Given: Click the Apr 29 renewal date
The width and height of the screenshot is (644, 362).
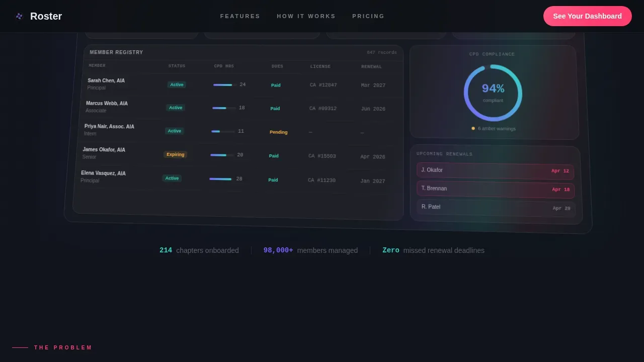Looking at the screenshot, I should pyautogui.click(x=561, y=208).
